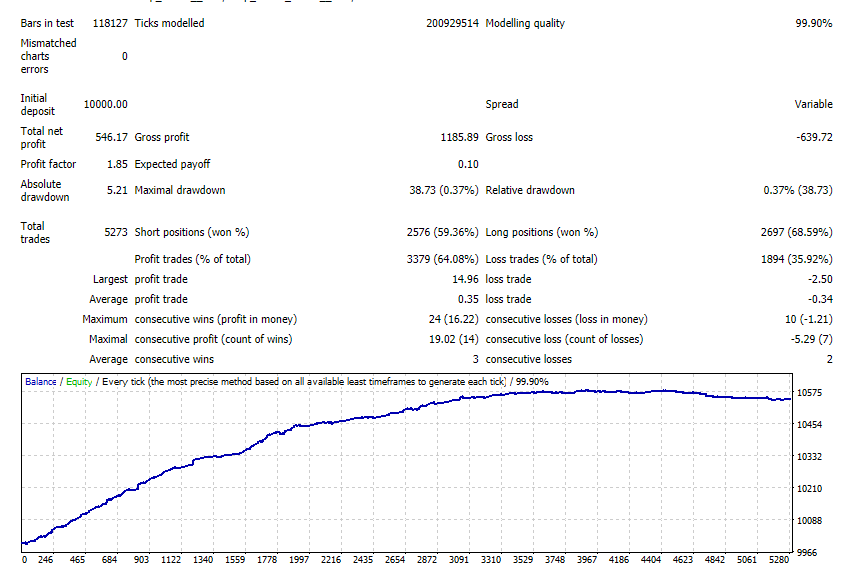Image resolution: width=851 pixels, height=568 pixels.
Task: Click the 10454 chart axis label
Action: click(x=809, y=425)
